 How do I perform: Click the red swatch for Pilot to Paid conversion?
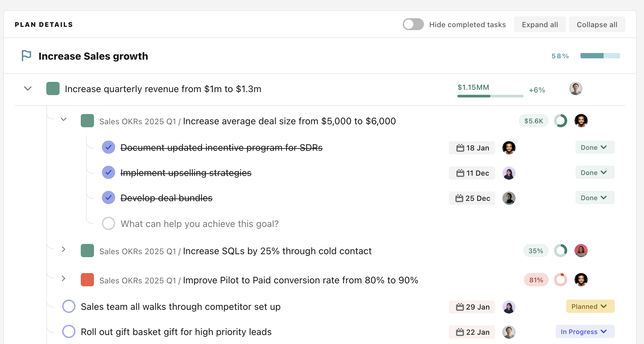pyautogui.click(x=87, y=280)
